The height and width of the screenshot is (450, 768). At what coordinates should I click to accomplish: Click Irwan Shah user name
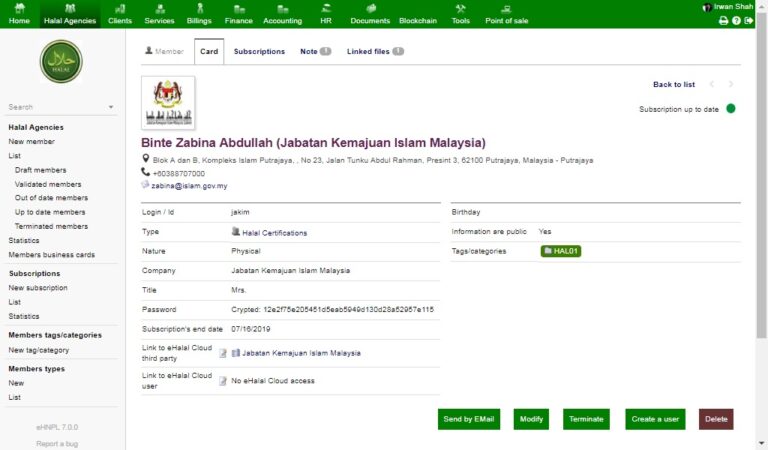point(733,7)
